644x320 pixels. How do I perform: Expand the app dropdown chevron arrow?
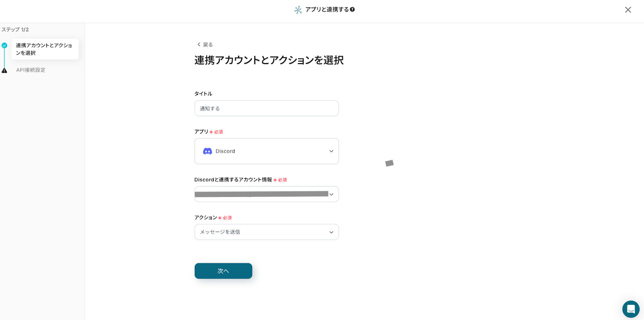pos(331,151)
